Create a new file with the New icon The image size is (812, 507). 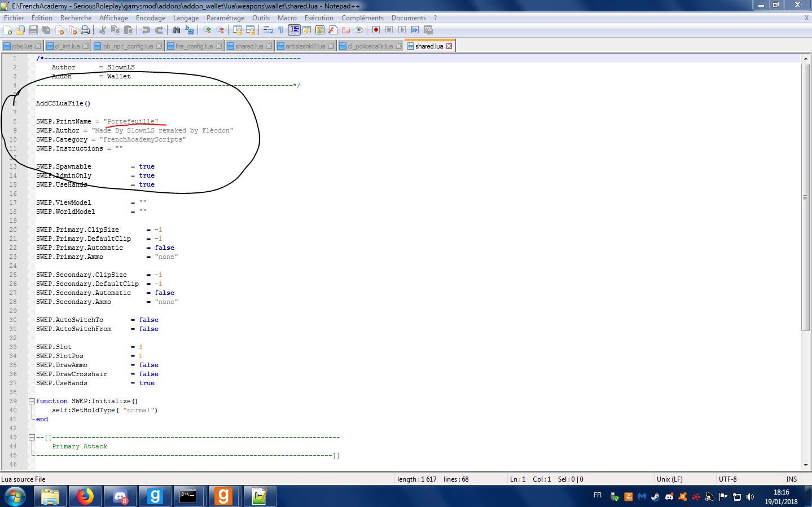pyautogui.click(x=7, y=30)
